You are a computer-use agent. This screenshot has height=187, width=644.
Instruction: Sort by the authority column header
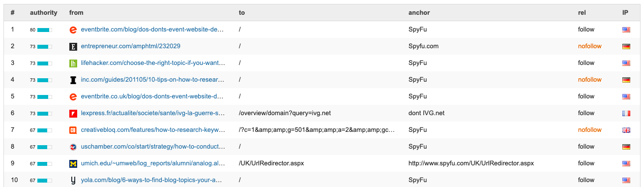pyautogui.click(x=43, y=13)
